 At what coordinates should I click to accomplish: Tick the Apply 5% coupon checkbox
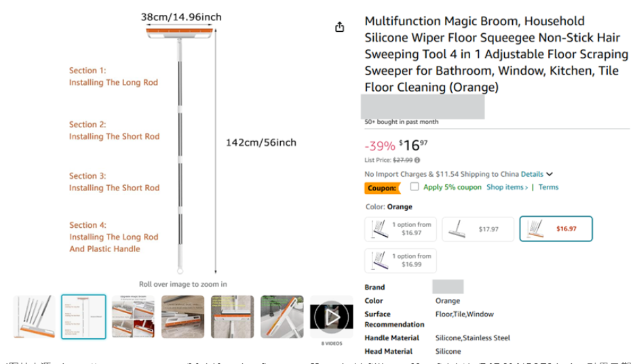click(x=415, y=186)
